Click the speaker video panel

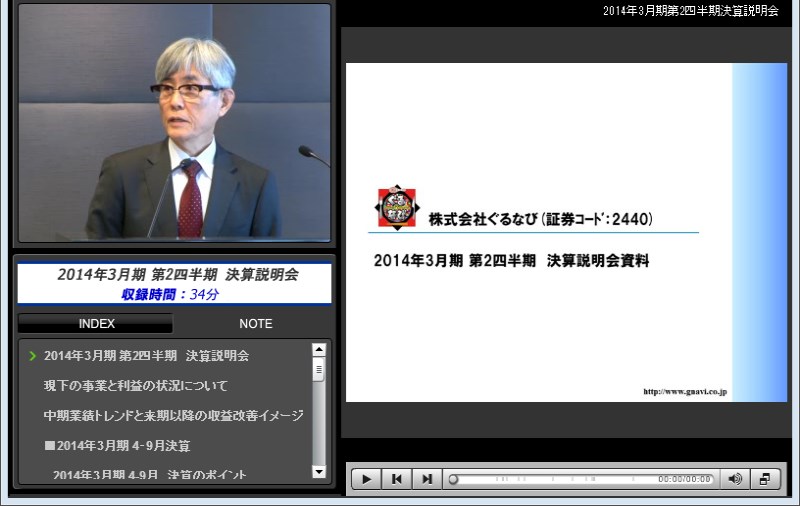tap(174, 122)
